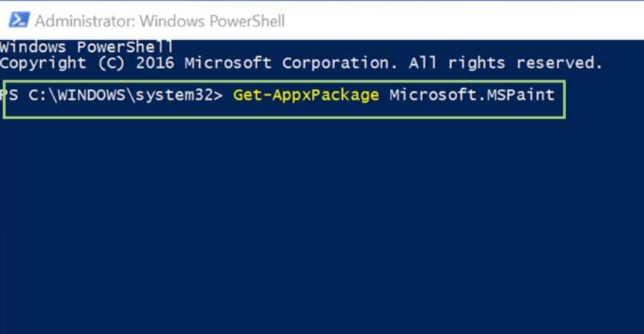Click the 'Microsoft.MSPaint' argument text
This screenshot has width=644, height=334.
[472, 96]
